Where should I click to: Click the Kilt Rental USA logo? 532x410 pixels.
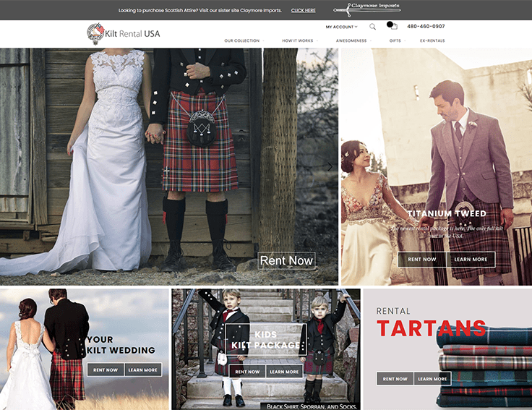coord(124,33)
